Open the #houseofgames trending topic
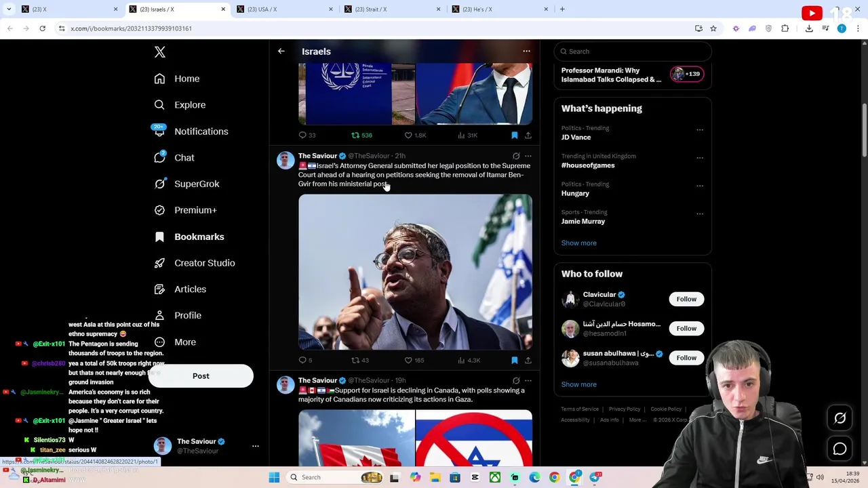 [588, 165]
